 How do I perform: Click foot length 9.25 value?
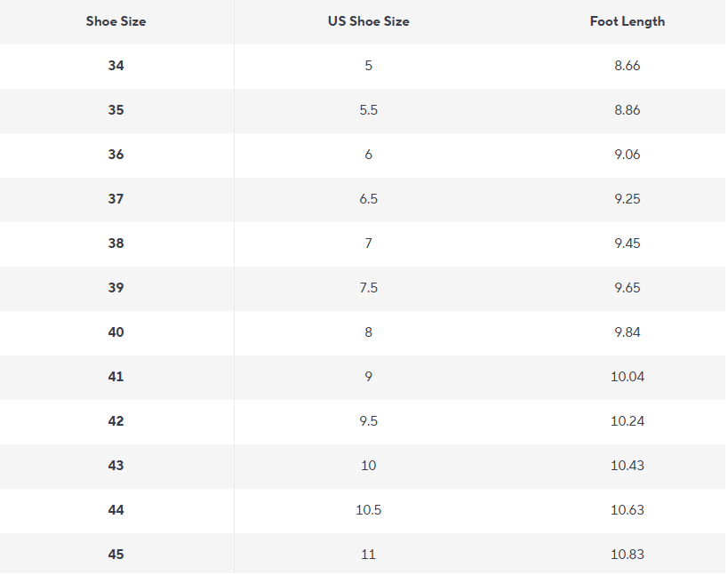(628, 199)
